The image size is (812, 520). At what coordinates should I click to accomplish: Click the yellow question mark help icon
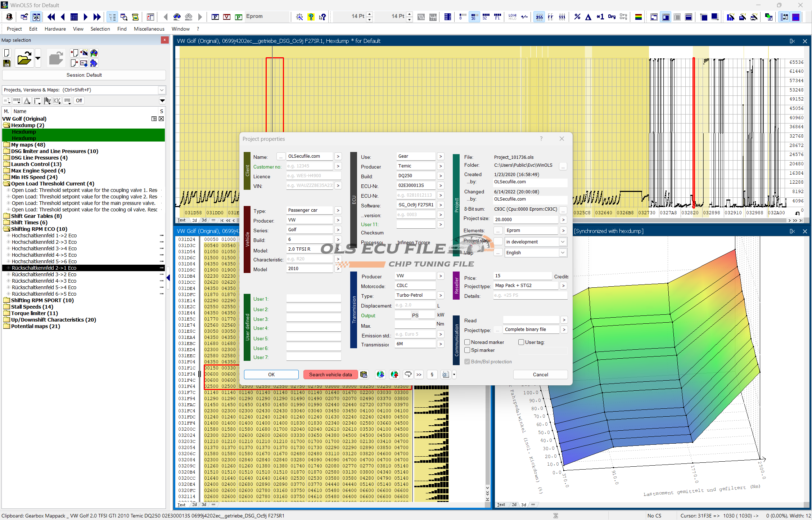pyautogui.click(x=311, y=17)
